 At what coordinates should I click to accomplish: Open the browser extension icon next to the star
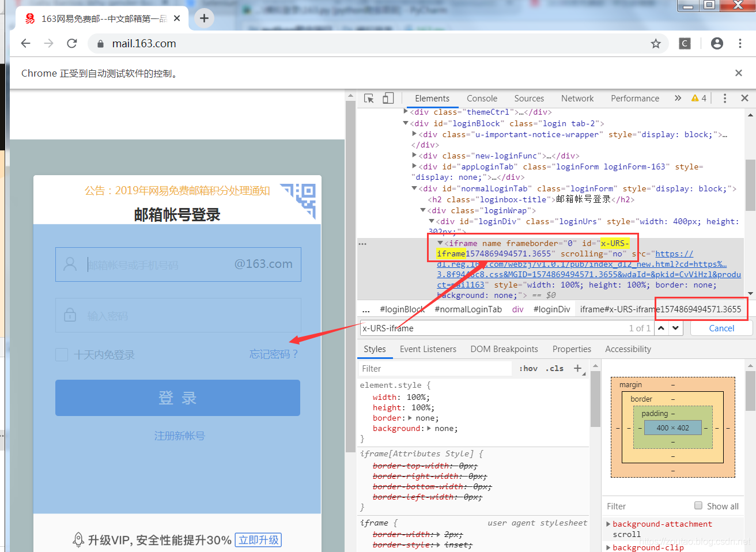pyautogui.click(x=685, y=43)
